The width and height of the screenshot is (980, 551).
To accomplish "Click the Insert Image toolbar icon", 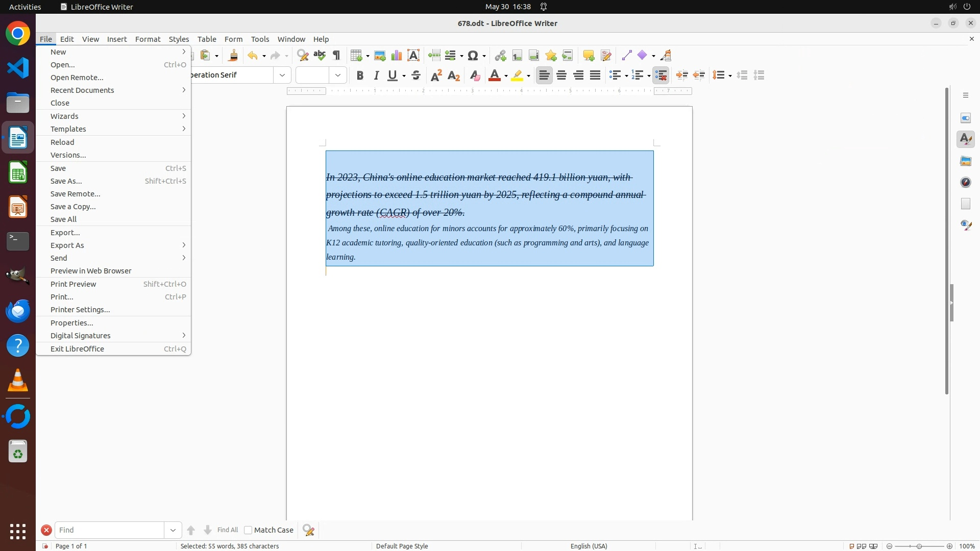I will point(380,56).
